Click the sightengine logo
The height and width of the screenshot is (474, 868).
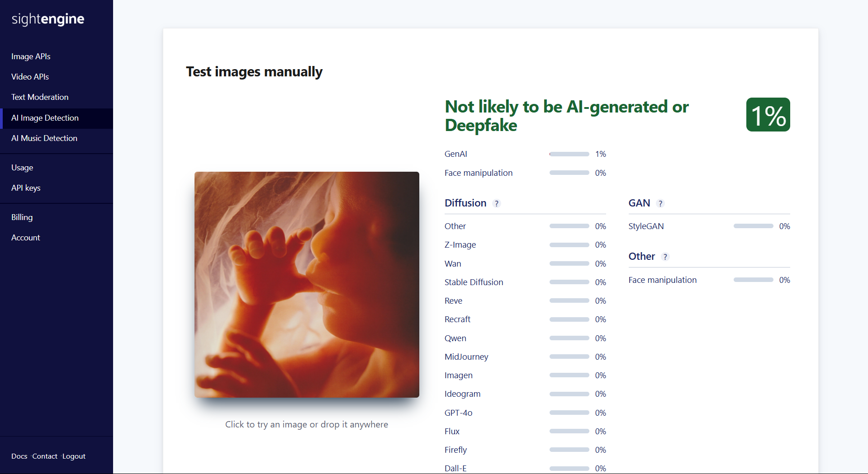[x=48, y=19]
